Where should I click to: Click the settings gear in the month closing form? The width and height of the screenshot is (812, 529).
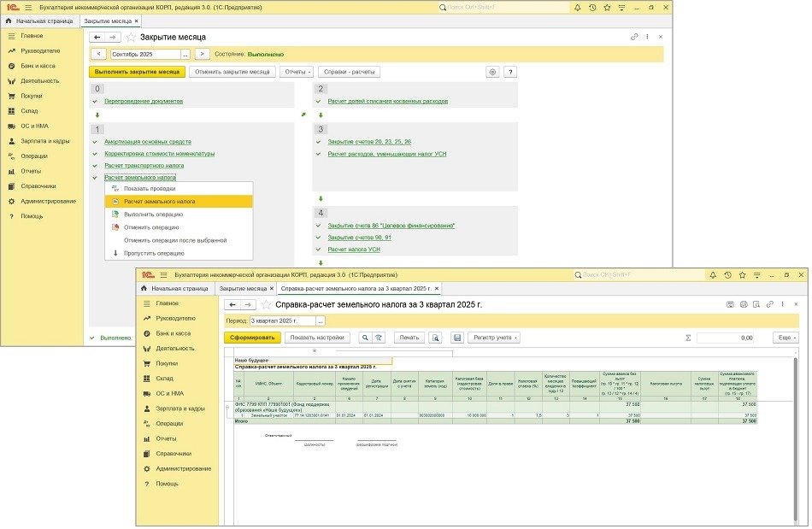click(x=492, y=72)
